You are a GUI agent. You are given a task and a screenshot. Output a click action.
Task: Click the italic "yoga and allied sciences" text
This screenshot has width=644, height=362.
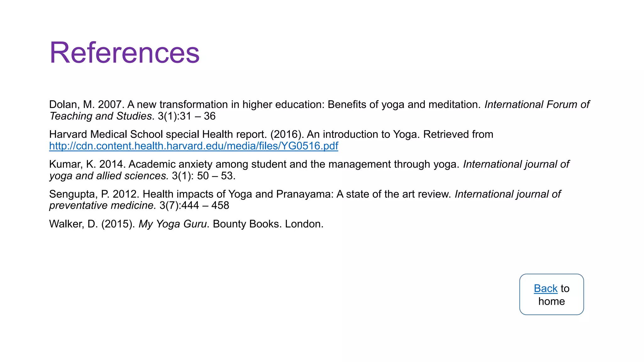[109, 176]
